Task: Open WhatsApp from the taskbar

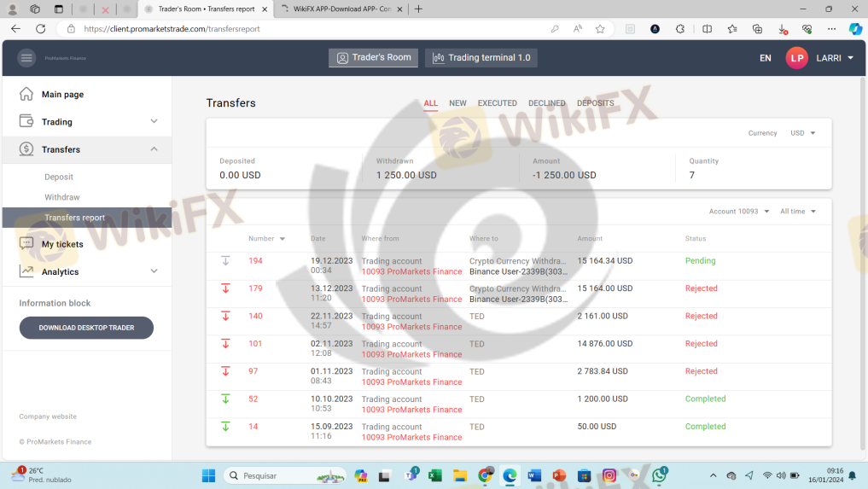Action: tap(659, 475)
